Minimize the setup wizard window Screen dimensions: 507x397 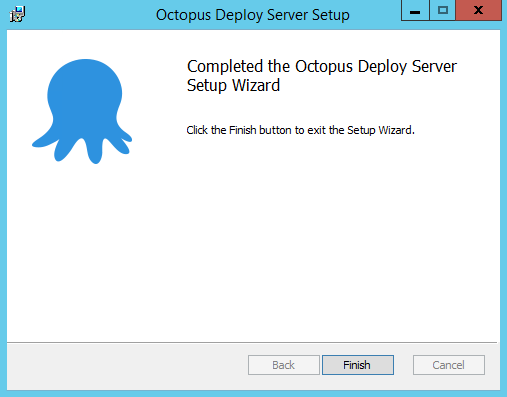coord(415,10)
